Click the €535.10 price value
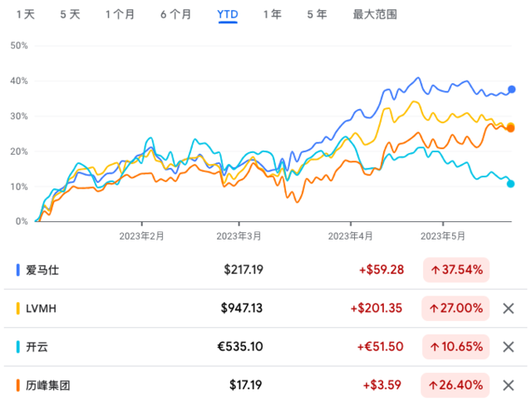Viewport: 532px width, 401px height. (x=240, y=346)
